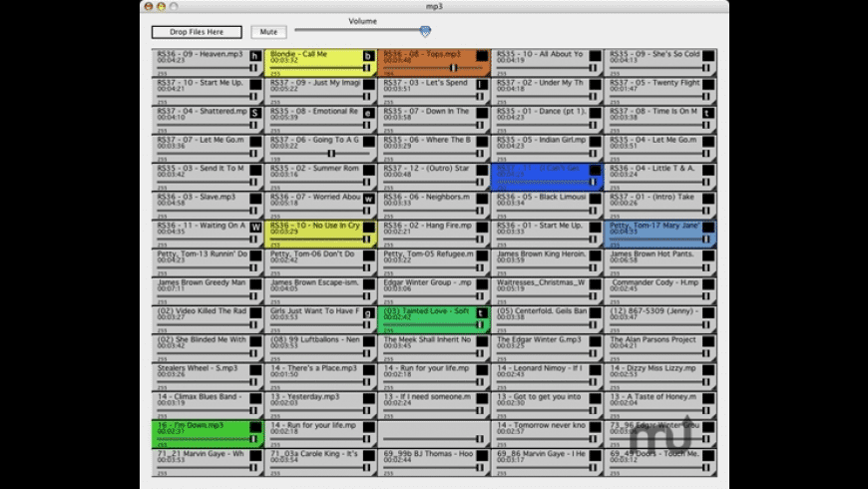Click the hotkey box on Let's Spend
Viewport: 868px width, 489px height.
(x=482, y=84)
